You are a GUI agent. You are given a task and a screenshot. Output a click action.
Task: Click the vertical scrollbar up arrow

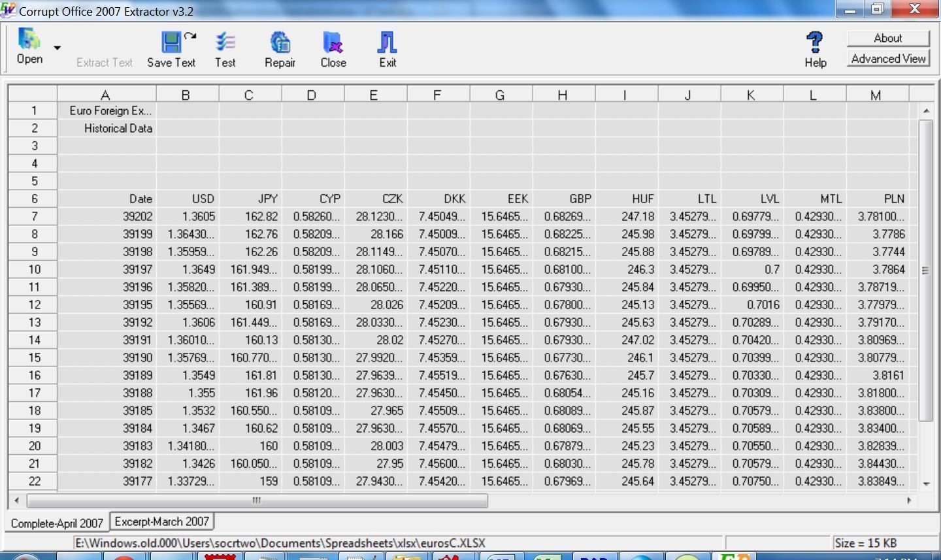(x=926, y=111)
